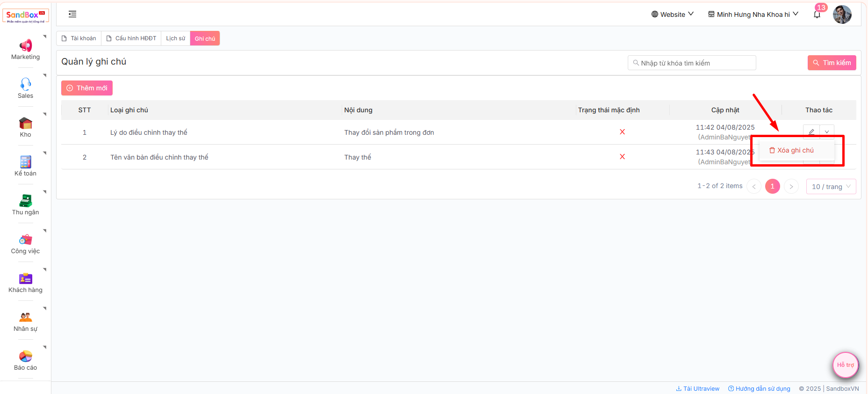
Task: Switch to the Tài khoản tab
Action: [79, 38]
